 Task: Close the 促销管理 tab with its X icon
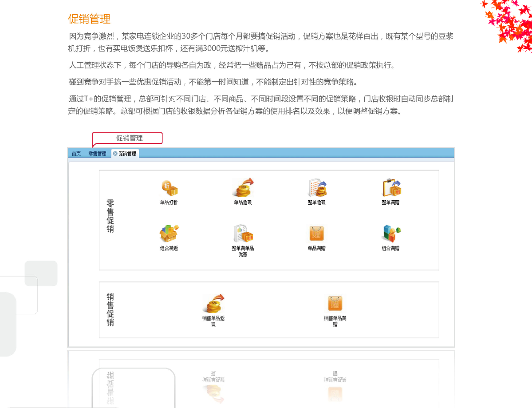click(115, 154)
